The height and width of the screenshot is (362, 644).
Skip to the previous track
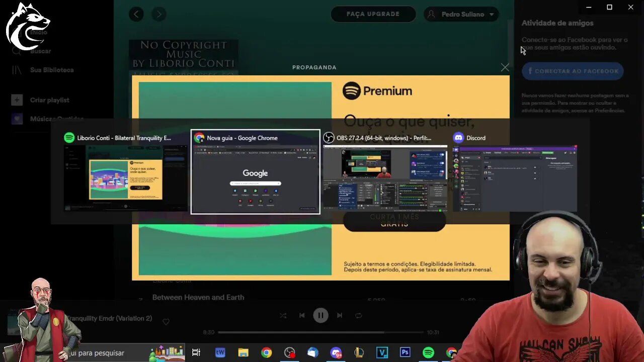tap(302, 315)
